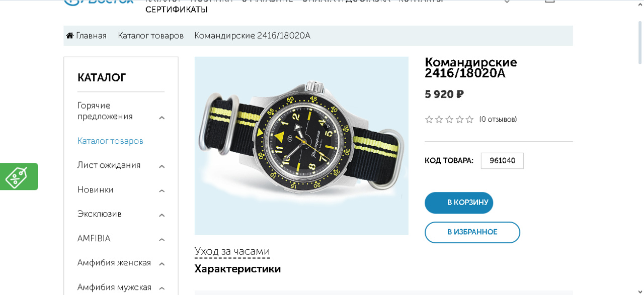Image resolution: width=644 pixels, height=295 pixels.
Task: Expand the Новинки category chevron
Action: coord(162,191)
